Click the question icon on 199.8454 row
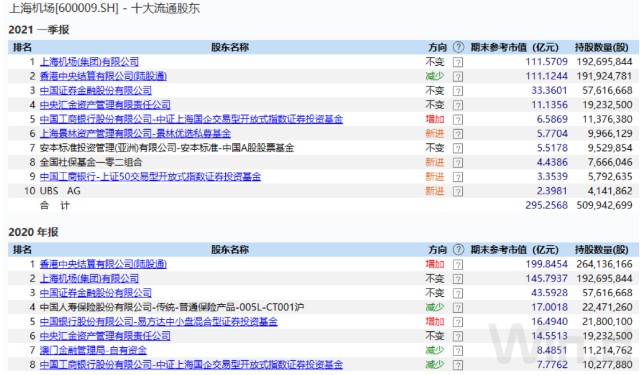 (x=458, y=265)
